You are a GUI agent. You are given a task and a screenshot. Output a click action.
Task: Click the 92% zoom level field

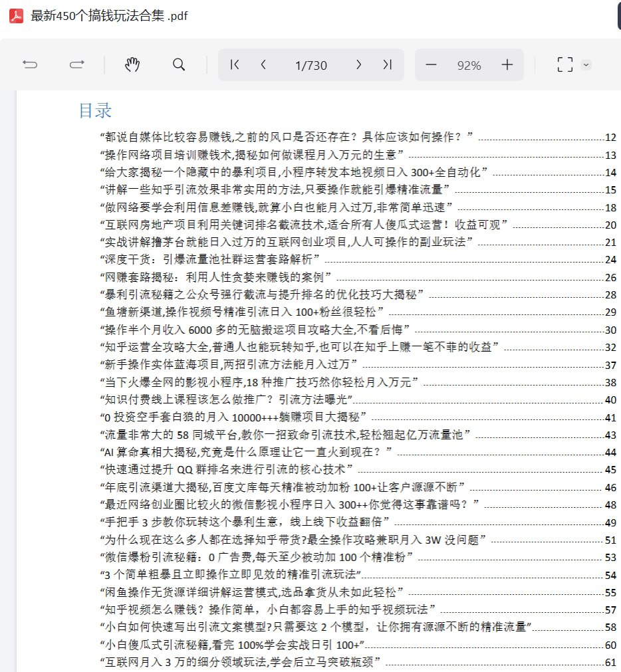[x=469, y=65]
